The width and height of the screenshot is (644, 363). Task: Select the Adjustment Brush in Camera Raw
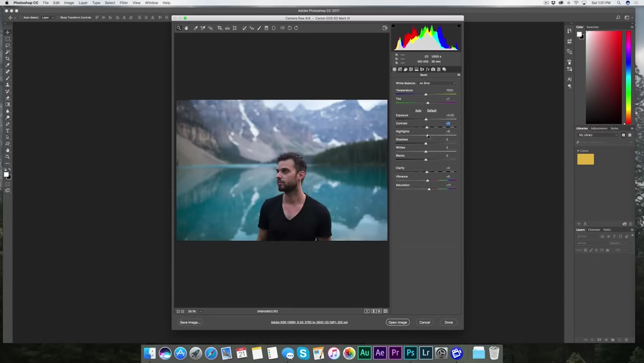259,28
